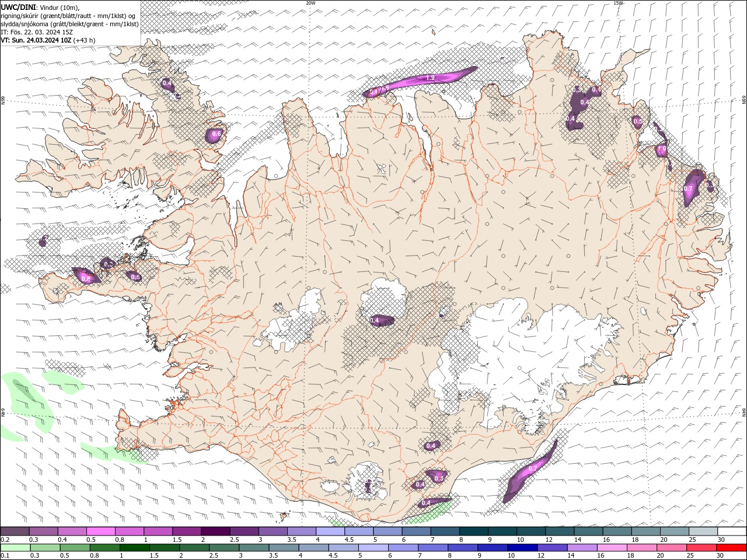
Task: Click the '0.1' label in the bottom legend row
Action: (x=5, y=556)
